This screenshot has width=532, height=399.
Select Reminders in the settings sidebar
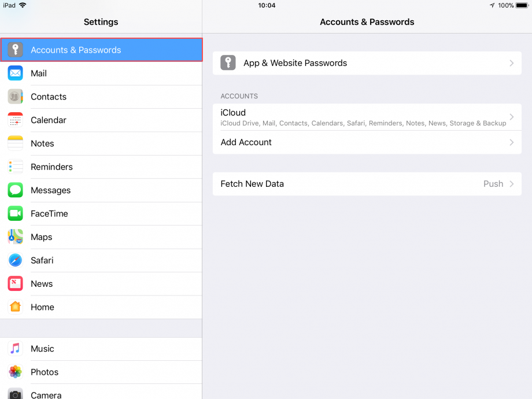(x=51, y=167)
